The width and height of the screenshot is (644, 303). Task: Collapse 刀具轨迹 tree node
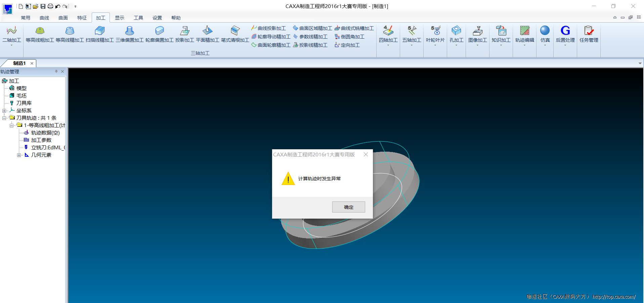4,118
